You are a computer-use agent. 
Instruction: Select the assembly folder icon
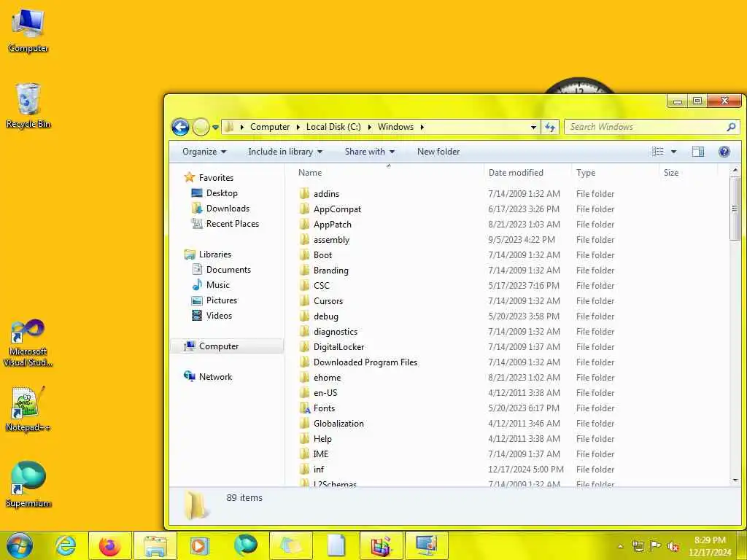tap(304, 239)
